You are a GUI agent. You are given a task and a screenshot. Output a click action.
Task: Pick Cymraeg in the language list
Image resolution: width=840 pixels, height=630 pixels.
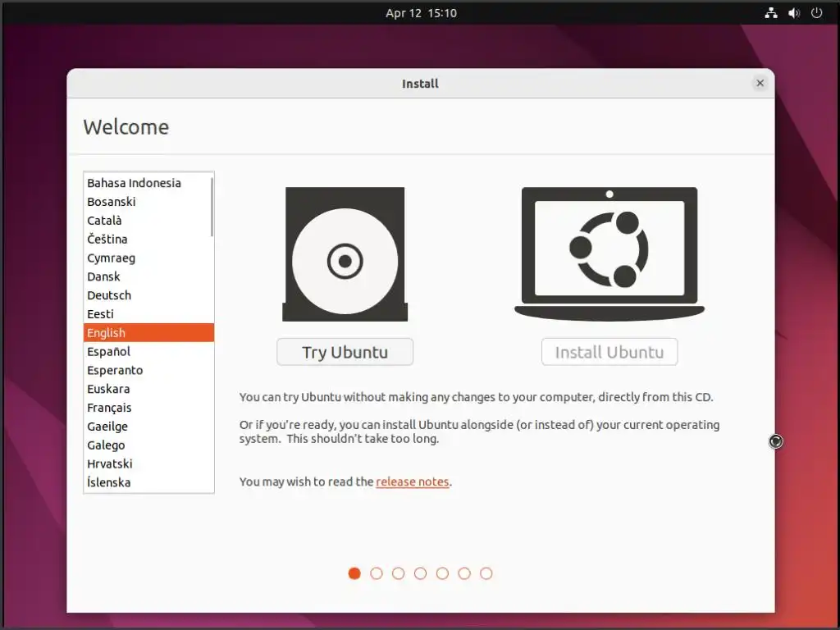(x=148, y=258)
